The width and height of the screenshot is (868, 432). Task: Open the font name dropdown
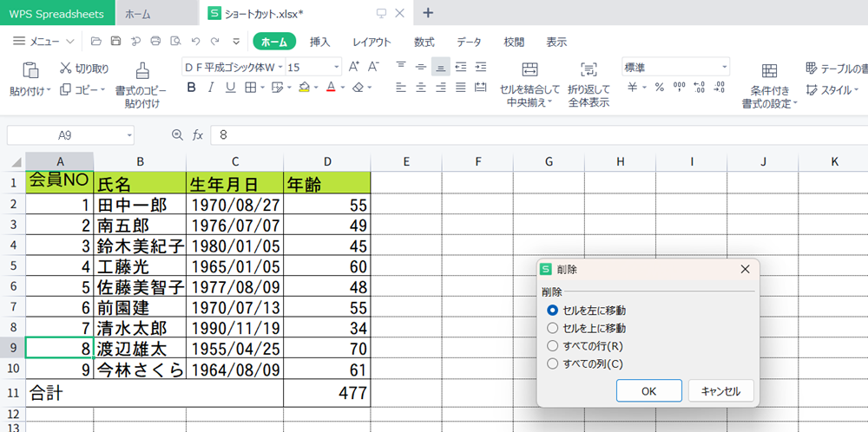pos(280,68)
